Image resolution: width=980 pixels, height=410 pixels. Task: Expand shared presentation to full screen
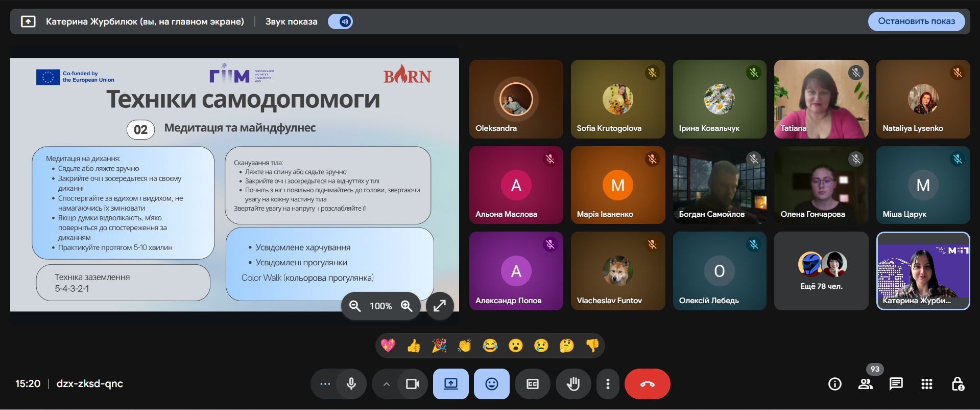click(440, 306)
